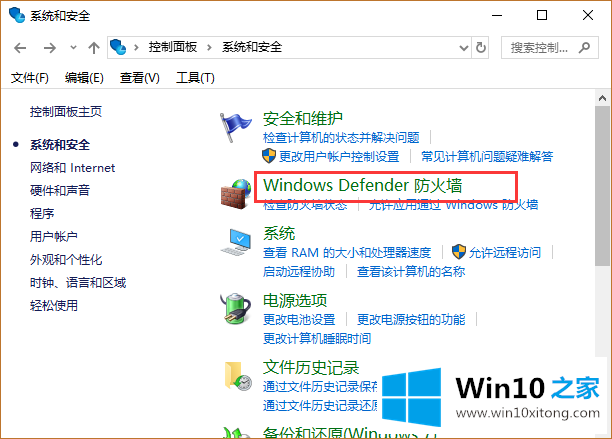
Task: Click 更改用户帐户控制设置 link
Action: point(339,156)
